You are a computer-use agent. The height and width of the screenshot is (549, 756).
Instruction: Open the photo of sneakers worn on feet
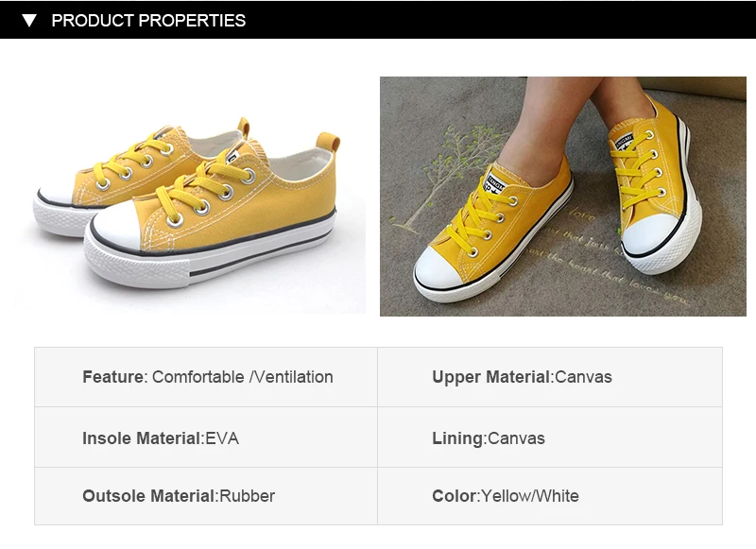pyautogui.click(x=562, y=197)
